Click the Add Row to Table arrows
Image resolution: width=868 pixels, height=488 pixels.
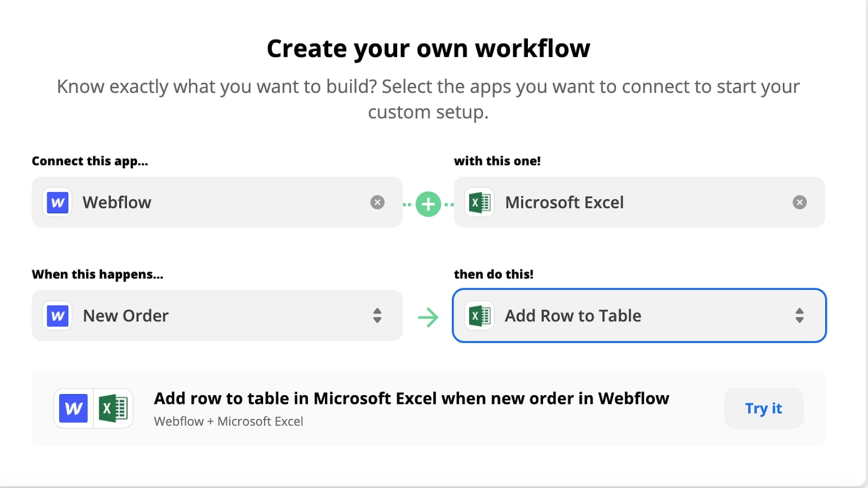800,315
